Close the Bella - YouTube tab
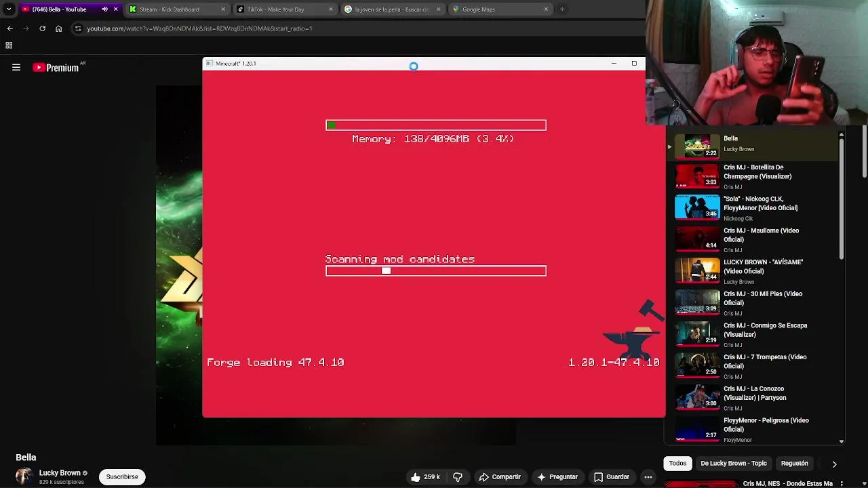The width and height of the screenshot is (868, 488). click(x=115, y=9)
